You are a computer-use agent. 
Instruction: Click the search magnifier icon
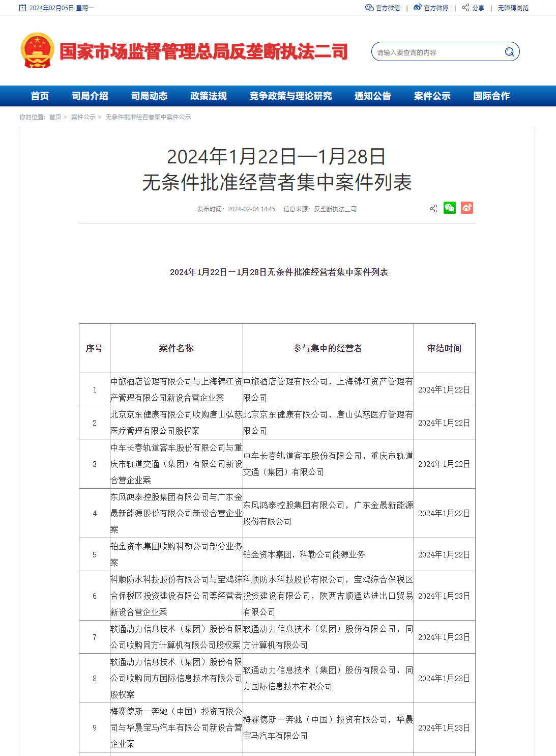509,52
